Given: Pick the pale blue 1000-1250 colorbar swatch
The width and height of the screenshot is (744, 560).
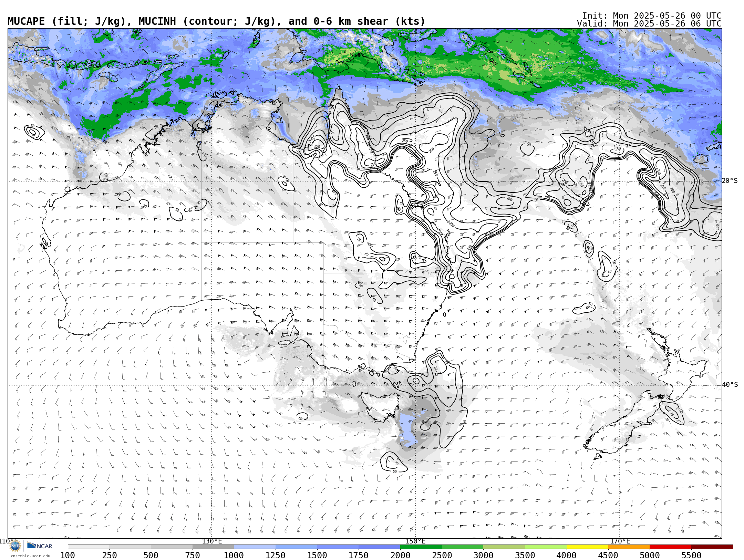Looking at the screenshot, I should [255, 547].
